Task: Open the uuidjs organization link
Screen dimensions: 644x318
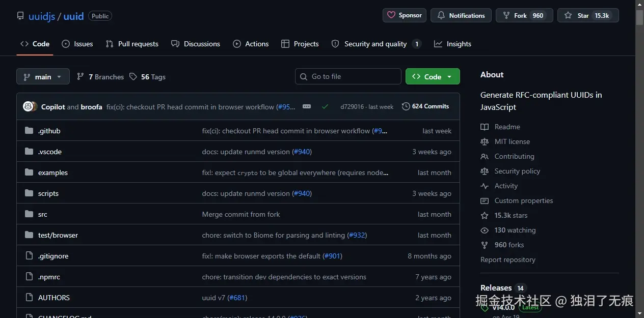Action: pos(42,16)
